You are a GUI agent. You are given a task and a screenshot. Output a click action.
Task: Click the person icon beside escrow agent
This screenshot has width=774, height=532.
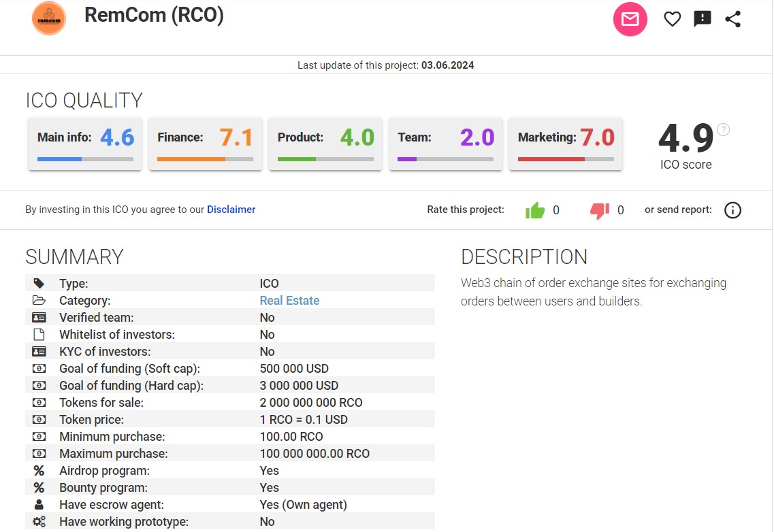pyautogui.click(x=39, y=504)
